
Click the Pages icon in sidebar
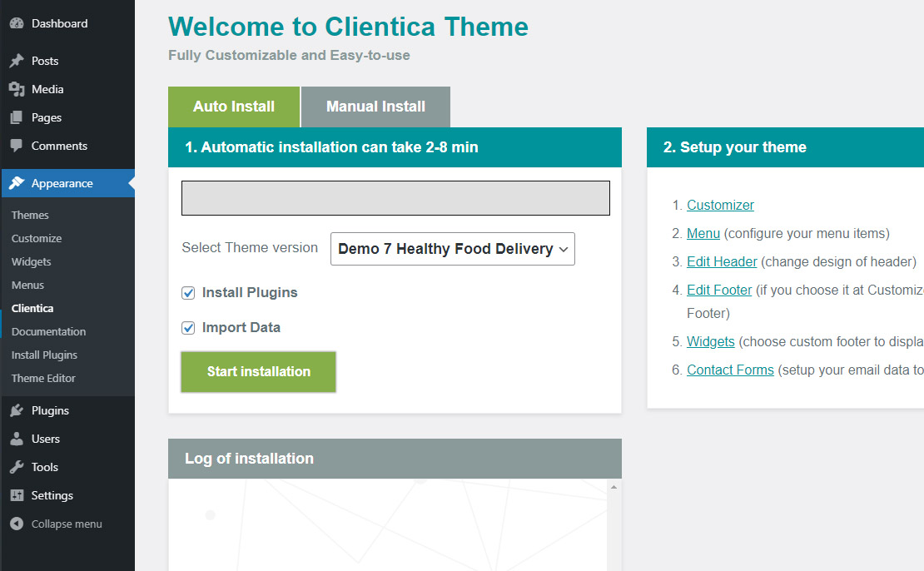(17, 117)
